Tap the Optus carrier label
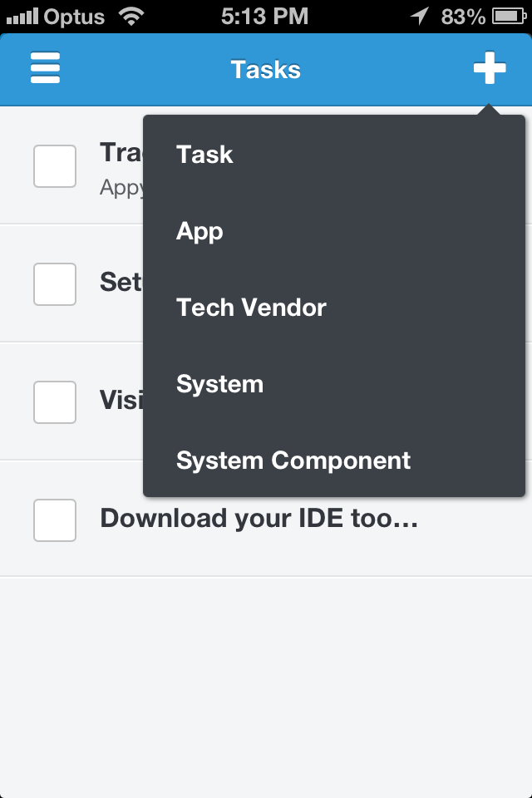Screen dimensions: 532x798 (75, 16)
